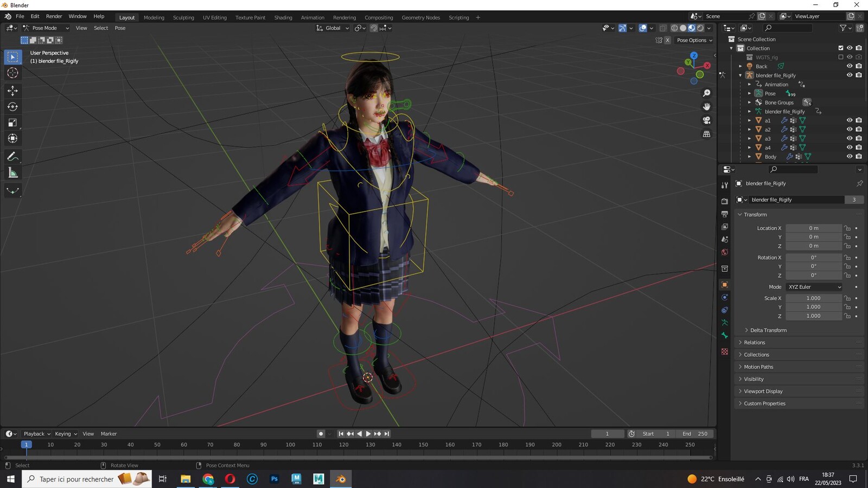Open the Global transform orientation dropdown
Image resolution: width=868 pixels, height=488 pixels.
point(333,28)
